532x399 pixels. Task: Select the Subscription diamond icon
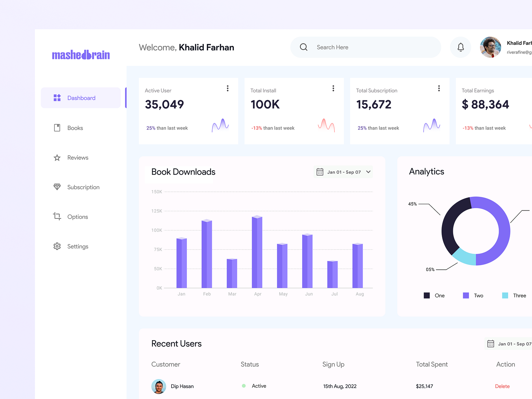coord(57,187)
